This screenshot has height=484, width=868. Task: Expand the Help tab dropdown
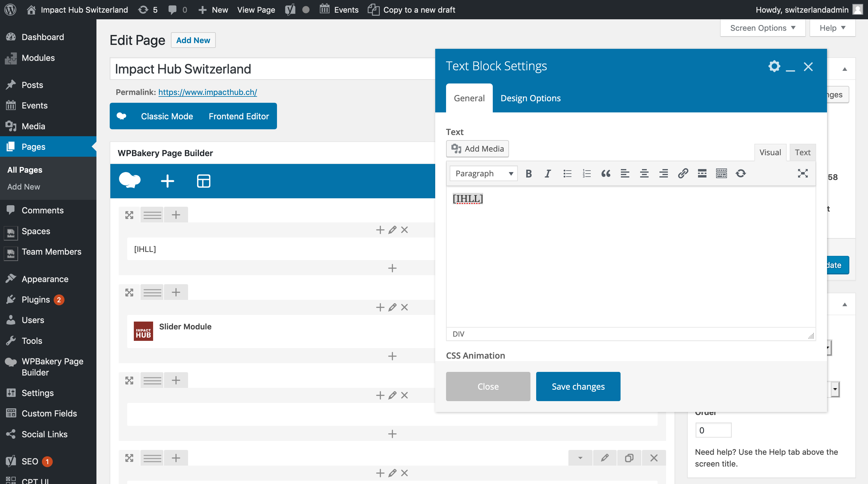coord(832,28)
